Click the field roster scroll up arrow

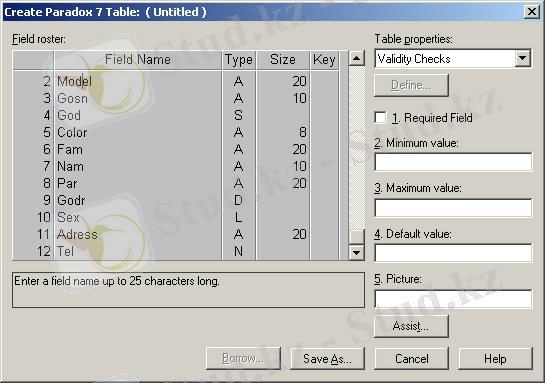(x=356, y=58)
